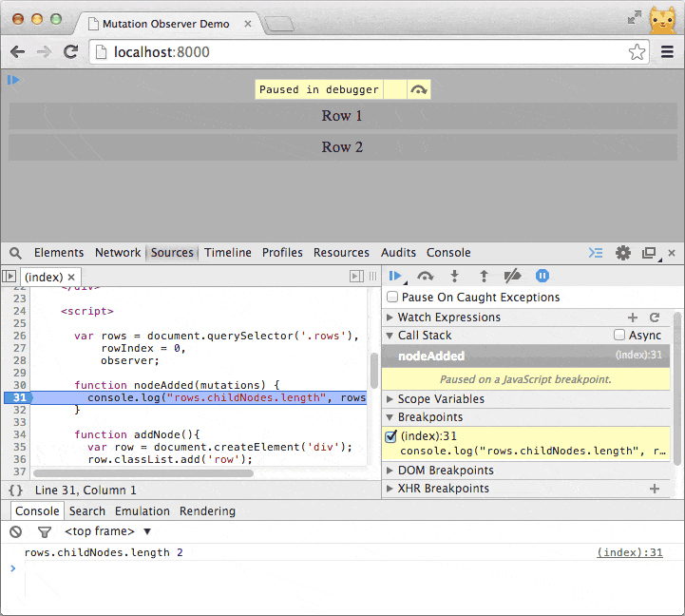Click the clear console icon

16,532
